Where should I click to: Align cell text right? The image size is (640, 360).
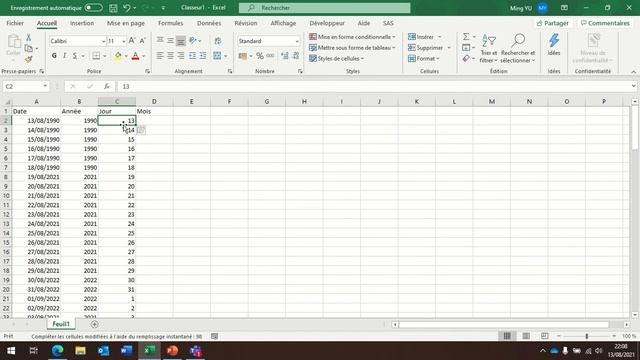click(181, 56)
